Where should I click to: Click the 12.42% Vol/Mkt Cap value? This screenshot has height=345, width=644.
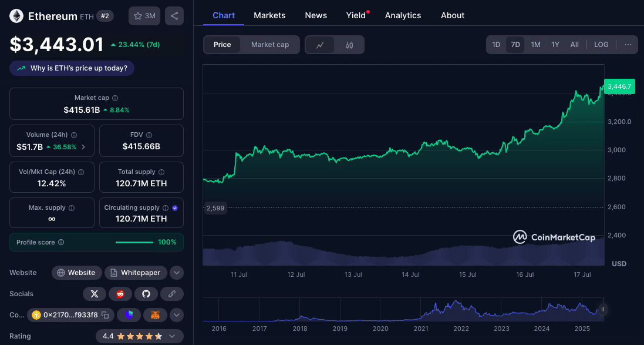[52, 183]
